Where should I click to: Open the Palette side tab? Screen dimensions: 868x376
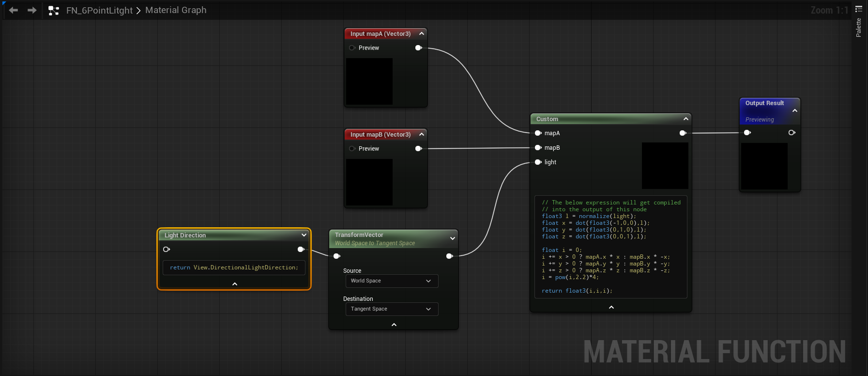859,28
